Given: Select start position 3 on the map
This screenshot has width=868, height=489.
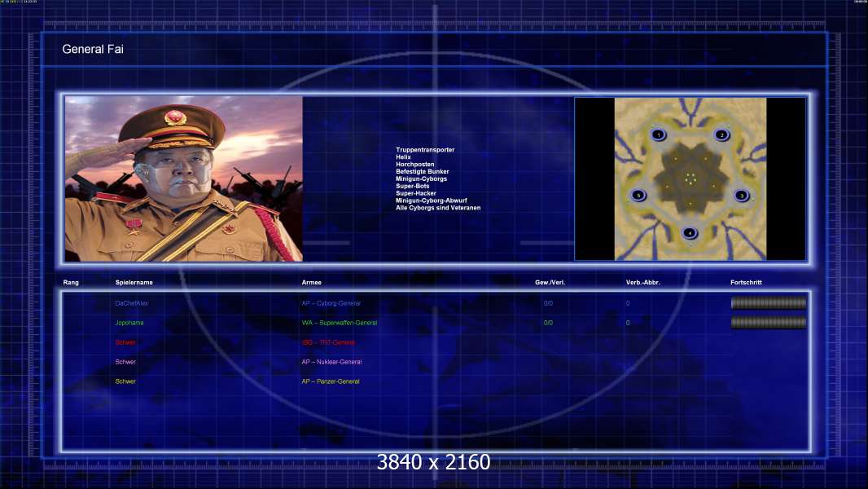Looking at the screenshot, I should point(742,196).
